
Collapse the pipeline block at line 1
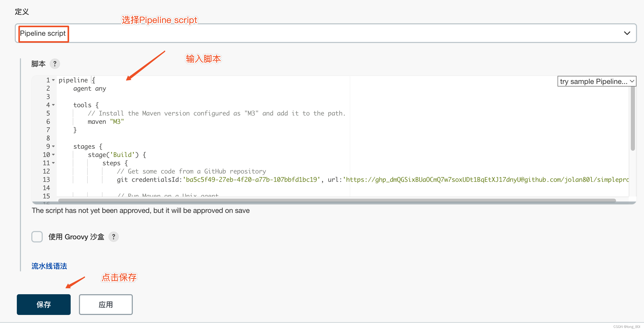[x=53, y=80]
